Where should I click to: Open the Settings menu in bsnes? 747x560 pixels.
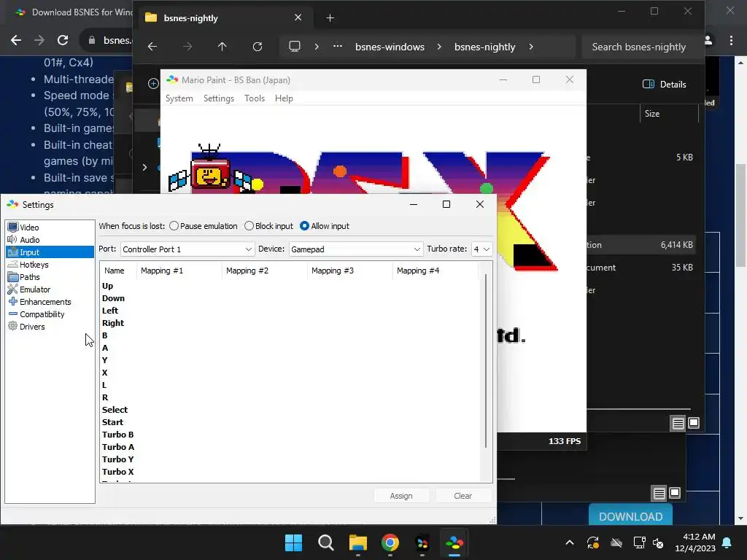click(219, 98)
